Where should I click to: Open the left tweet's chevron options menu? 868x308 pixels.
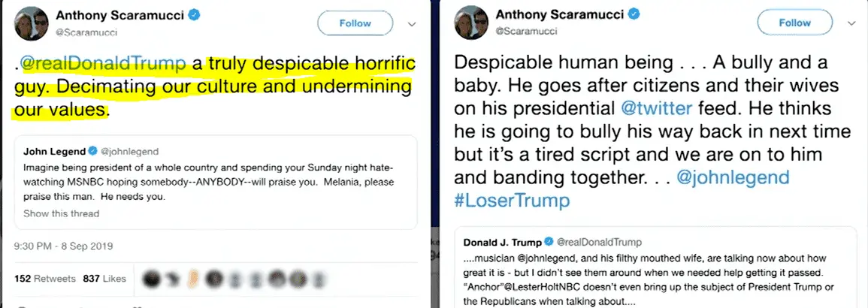(x=411, y=24)
